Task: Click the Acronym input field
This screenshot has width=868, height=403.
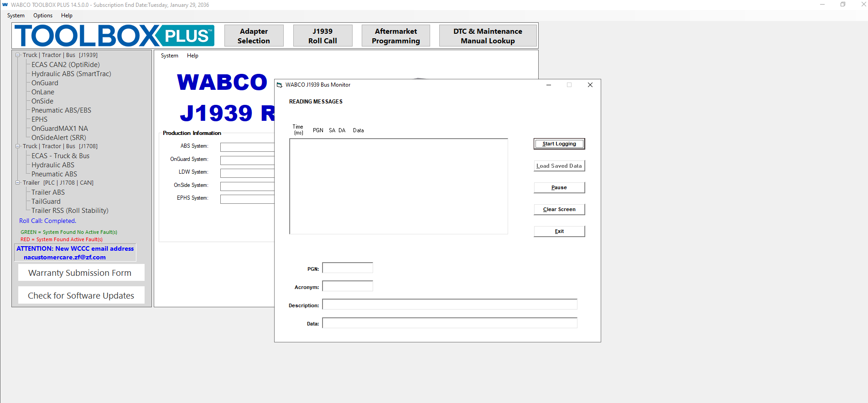Action: click(348, 286)
